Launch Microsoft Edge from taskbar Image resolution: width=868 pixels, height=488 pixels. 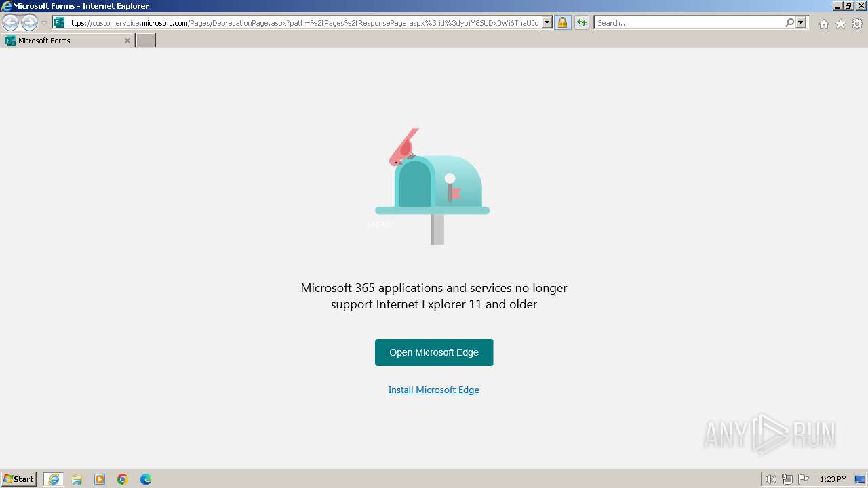[x=146, y=479]
